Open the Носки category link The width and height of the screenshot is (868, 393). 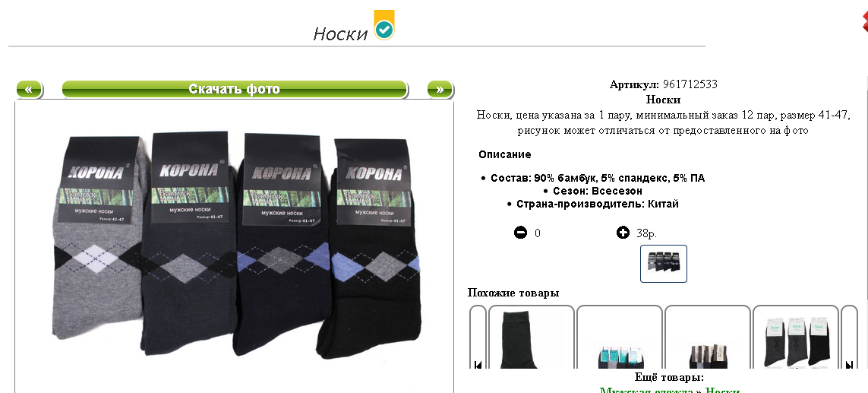point(722,390)
